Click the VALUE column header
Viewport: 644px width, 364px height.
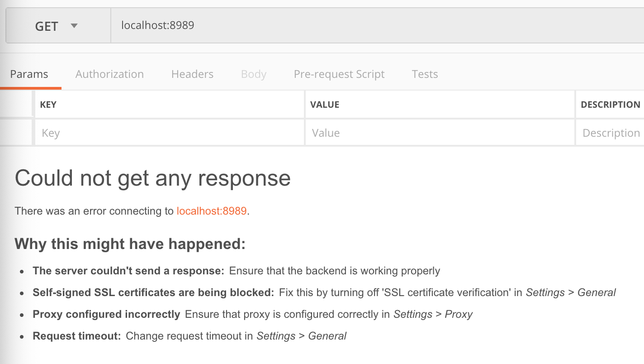pos(324,104)
